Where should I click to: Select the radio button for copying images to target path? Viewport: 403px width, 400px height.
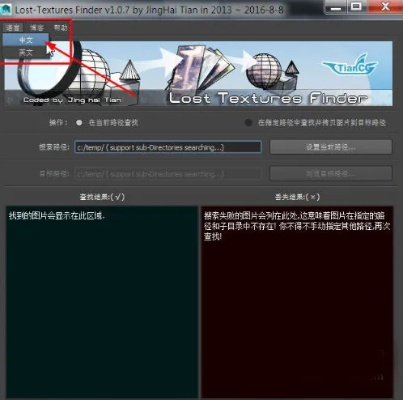coord(248,123)
